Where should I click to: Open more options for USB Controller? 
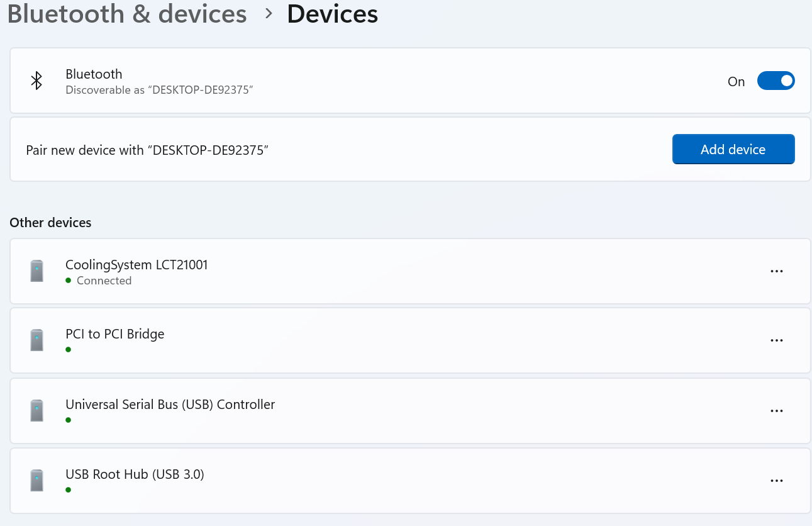tap(777, 411)
